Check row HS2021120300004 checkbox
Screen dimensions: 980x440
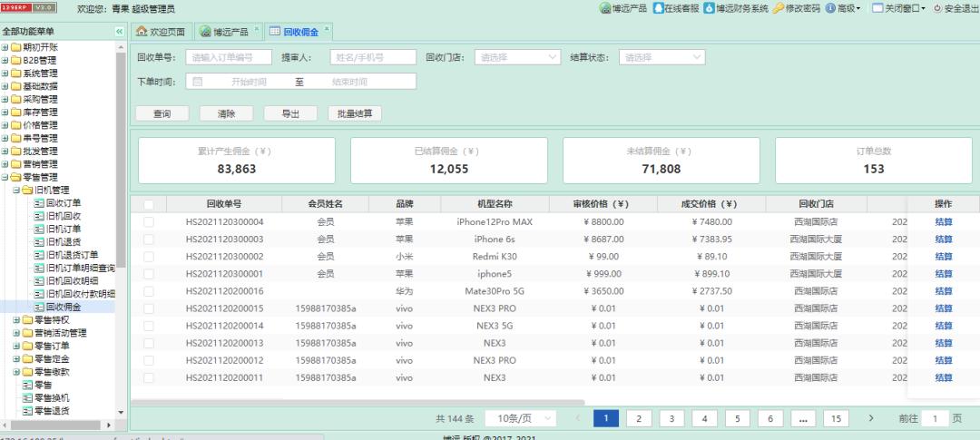click(x=148, y=222)
